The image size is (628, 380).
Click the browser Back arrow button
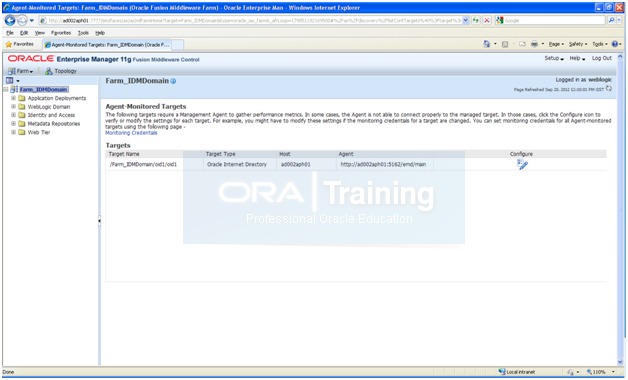[10, 20]
